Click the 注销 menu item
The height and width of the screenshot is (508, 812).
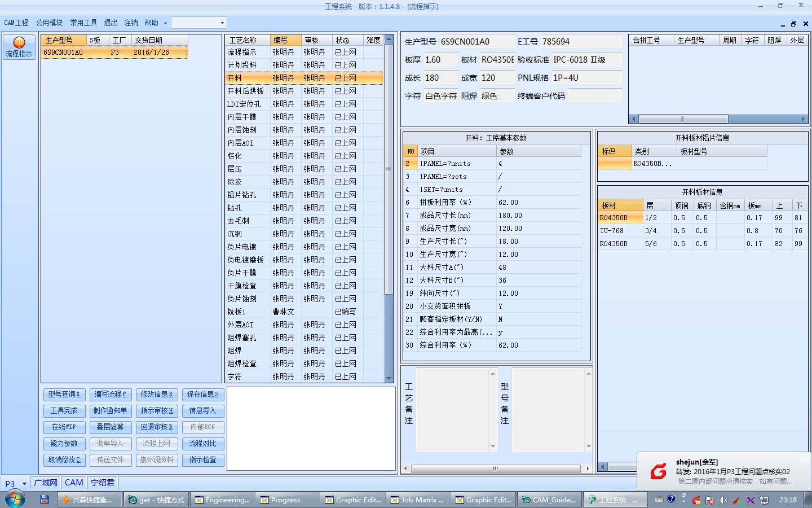131,23
